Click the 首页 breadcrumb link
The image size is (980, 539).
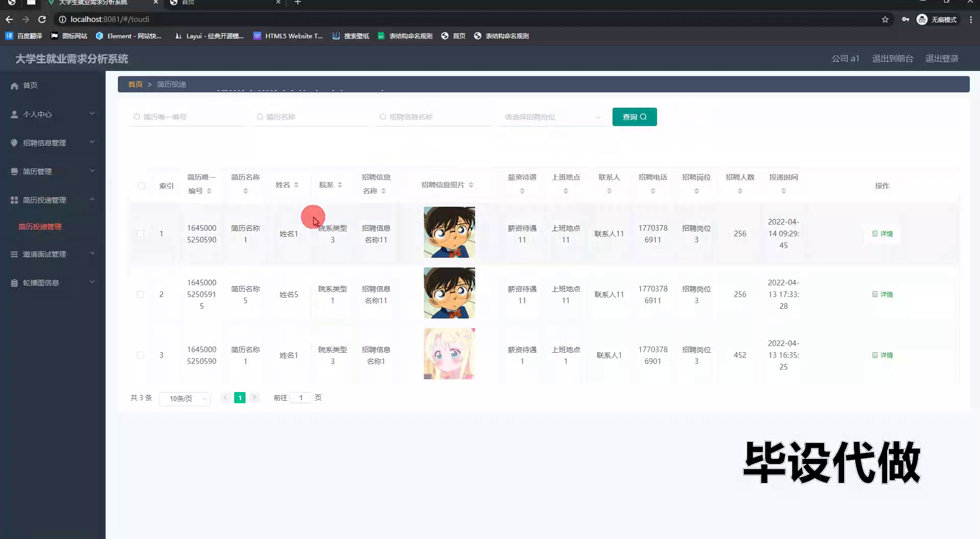[135, 84]
